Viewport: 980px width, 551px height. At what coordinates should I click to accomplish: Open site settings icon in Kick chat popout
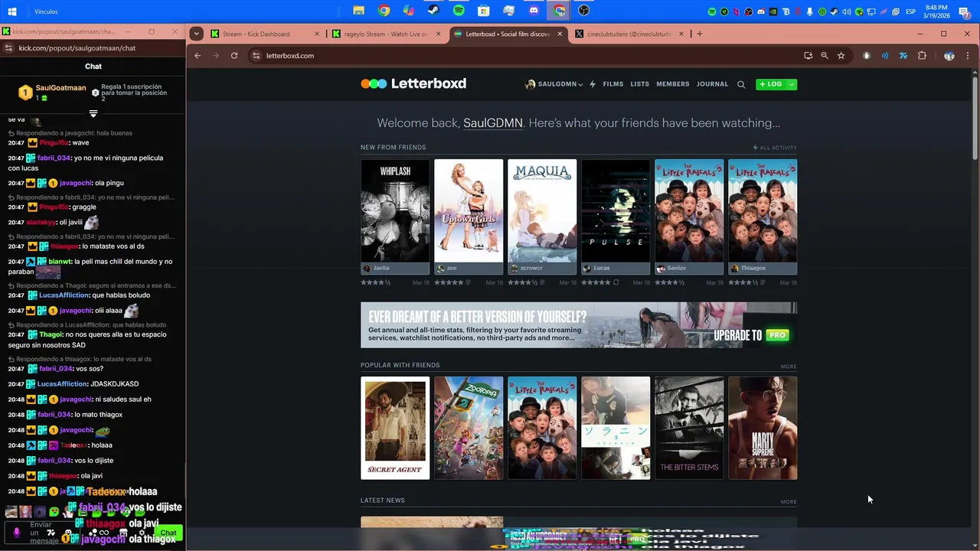[x=8, y=48]
